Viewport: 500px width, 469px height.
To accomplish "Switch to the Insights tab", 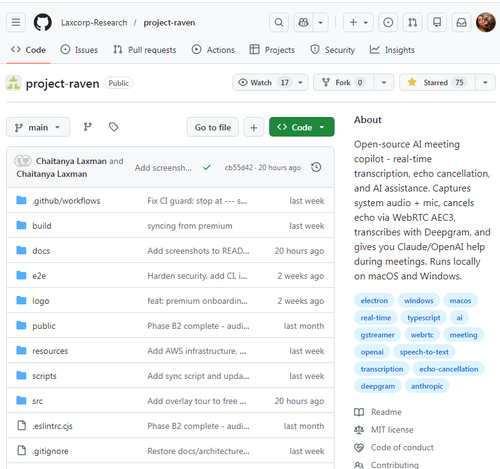I will click(392, 50).
